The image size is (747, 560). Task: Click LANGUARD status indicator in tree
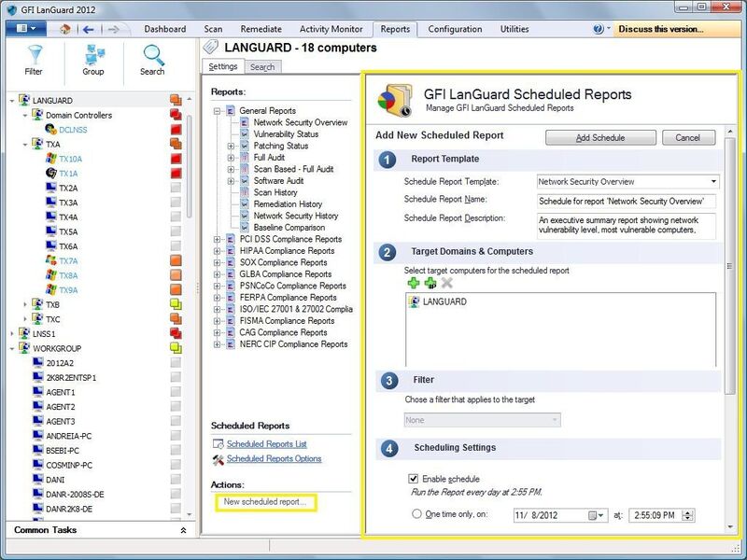coord(176,100)
